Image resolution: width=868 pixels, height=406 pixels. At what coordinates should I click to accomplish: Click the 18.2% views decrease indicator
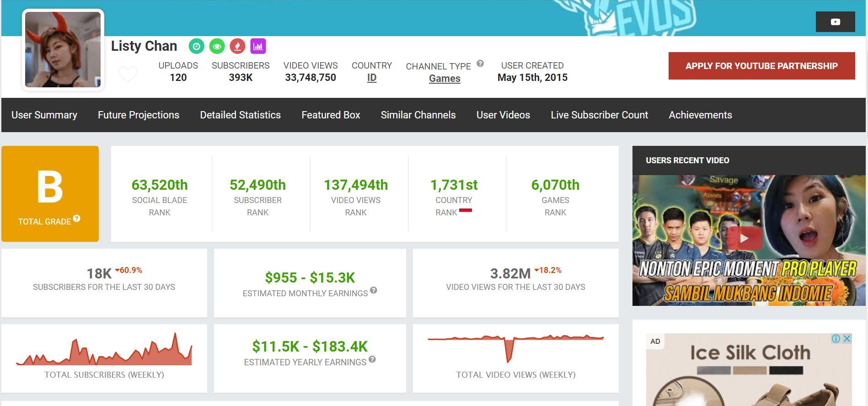coord(548,270)
